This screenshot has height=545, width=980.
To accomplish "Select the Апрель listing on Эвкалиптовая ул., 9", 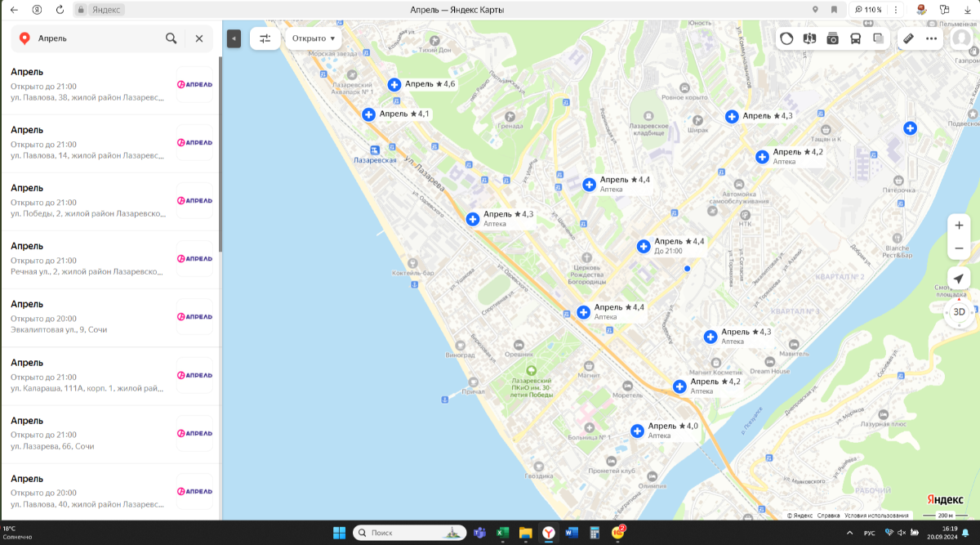I will click(x=90, y=317).
